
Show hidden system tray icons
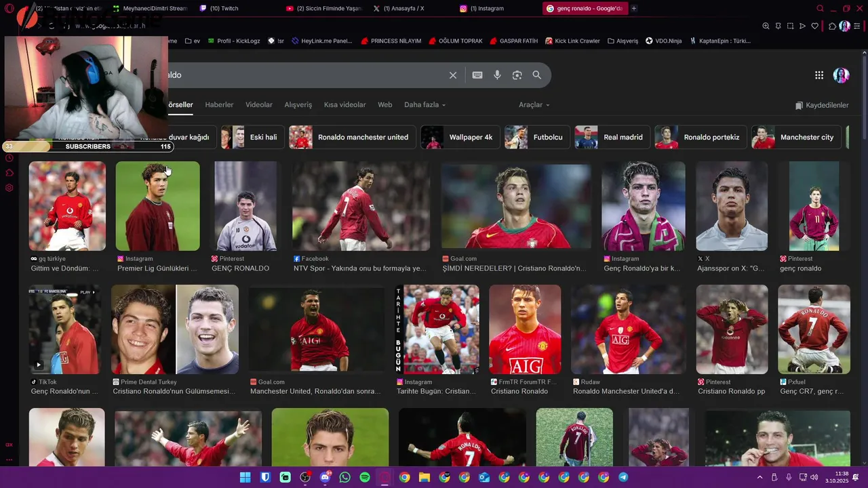pos(759,477)
